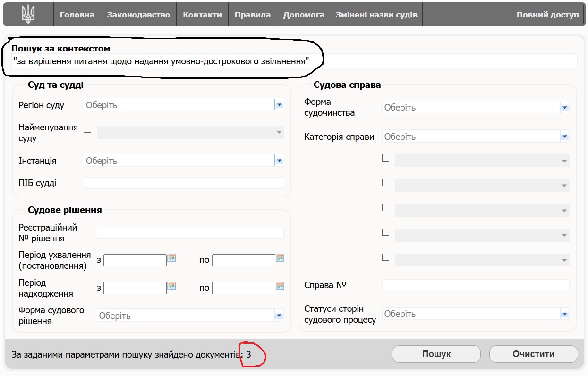Image resolution: width=588 pixels, height=376 pixels.
Task: Go to Контакти page
Action: [202, 15]
